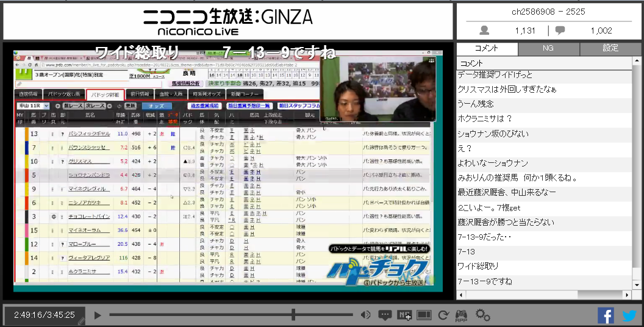Switch screen layout mode icon
Screen dimensions: 644x327
click(x=424, y=315)
